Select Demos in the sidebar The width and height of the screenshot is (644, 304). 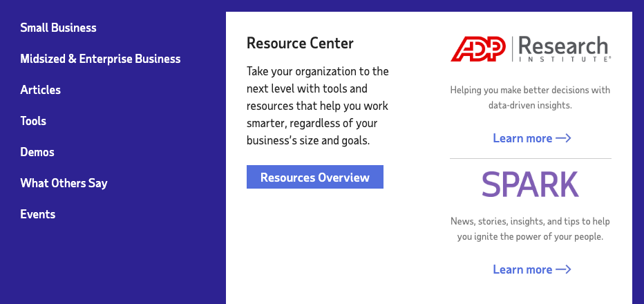click(x=37, y=152)
